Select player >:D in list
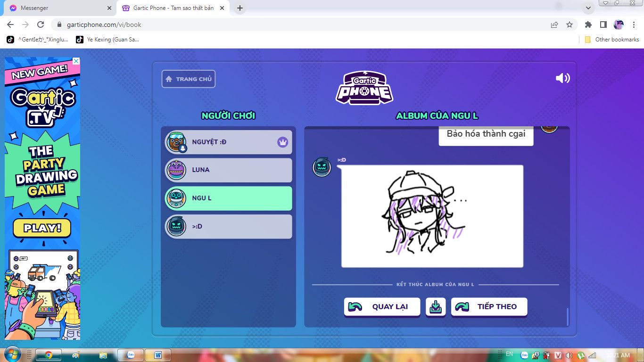 pyautogui.click(x=229, y=226)
